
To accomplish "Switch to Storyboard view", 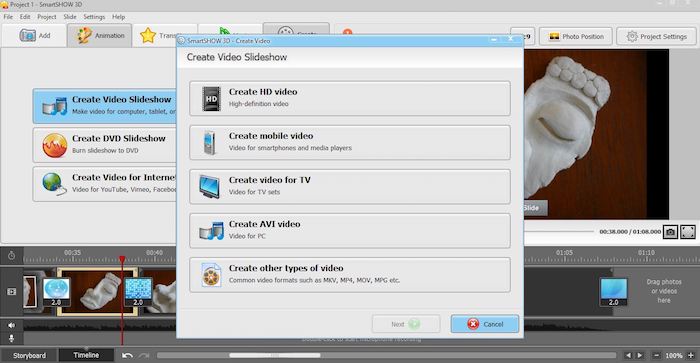I will 29,355.
